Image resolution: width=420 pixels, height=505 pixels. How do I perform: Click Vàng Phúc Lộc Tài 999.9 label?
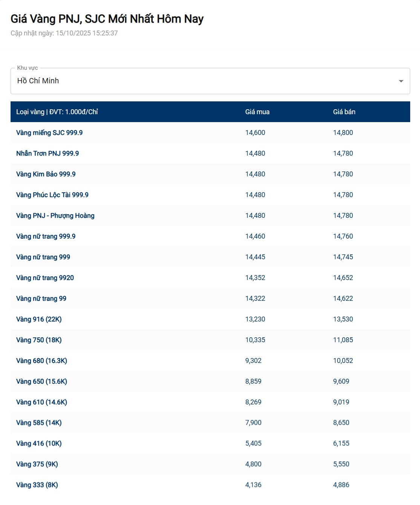[52, 195]
